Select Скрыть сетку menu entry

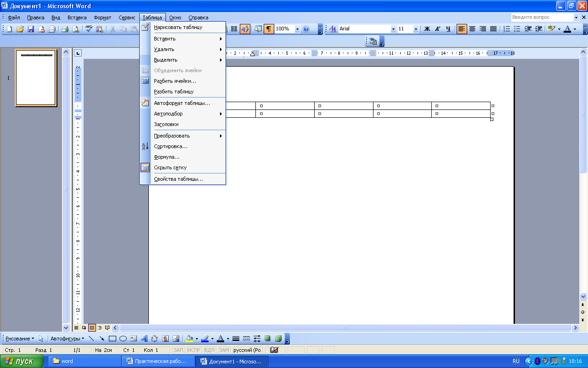point(182,167)
